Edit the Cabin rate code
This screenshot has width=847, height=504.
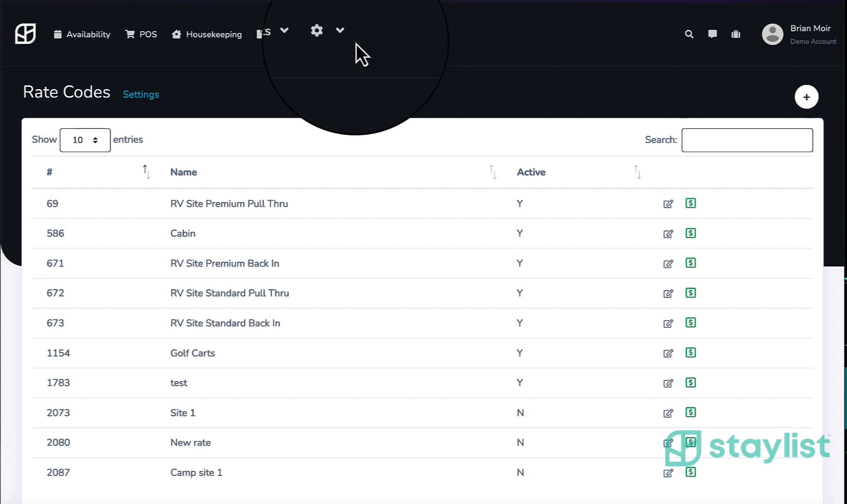click(x=668, y=234)
